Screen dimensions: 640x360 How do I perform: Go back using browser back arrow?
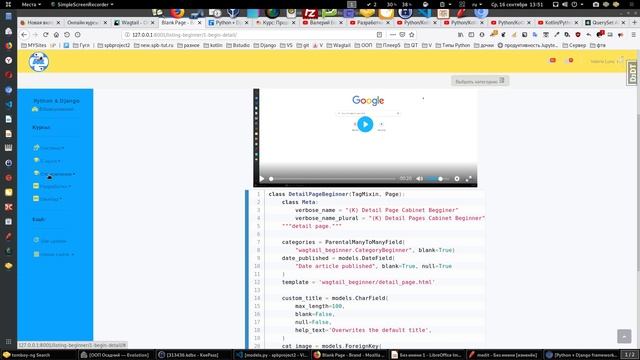(24, 35)
